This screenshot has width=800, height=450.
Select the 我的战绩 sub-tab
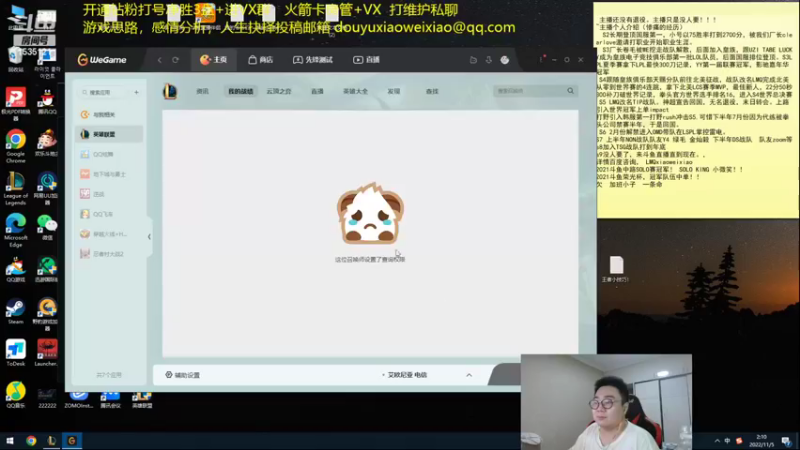coord(240,91)
